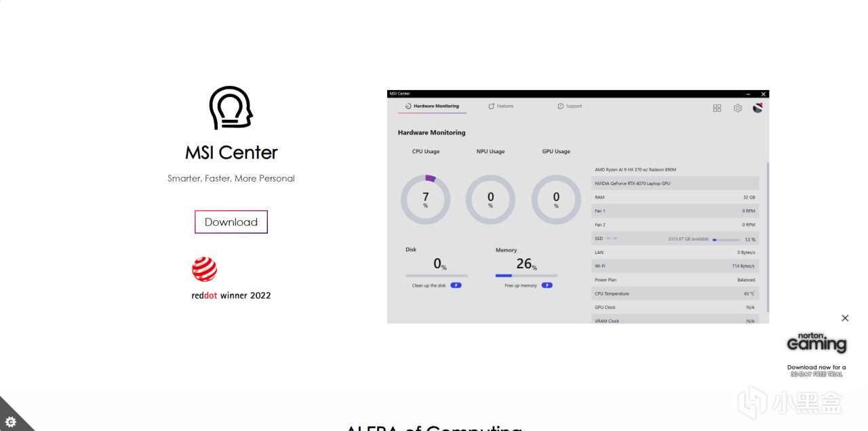Minimize the MSI Center window
Viewport: 868px width, 431px height.
click(x=748, y=94)
